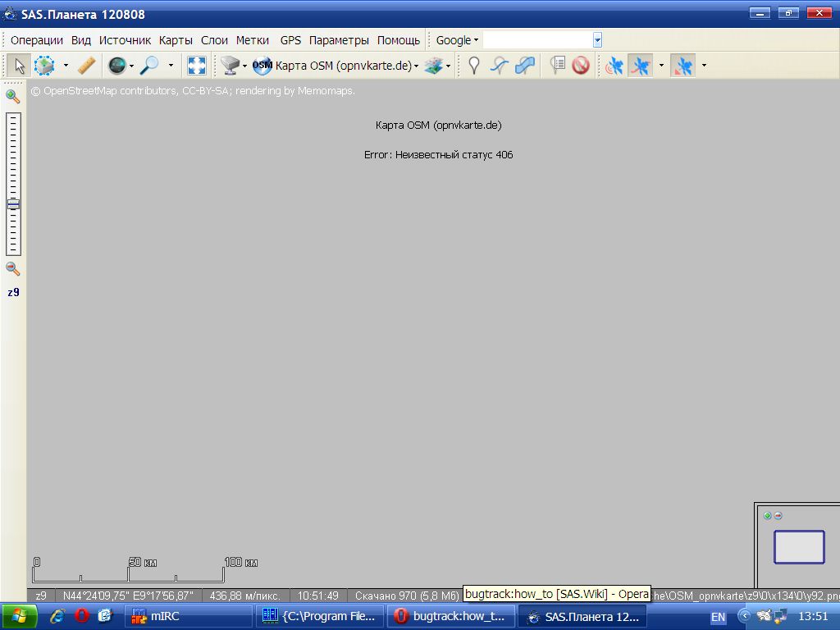Click the zoom out magnifier icon
Viewport: 840px width, 630px height.
point(13,268)
